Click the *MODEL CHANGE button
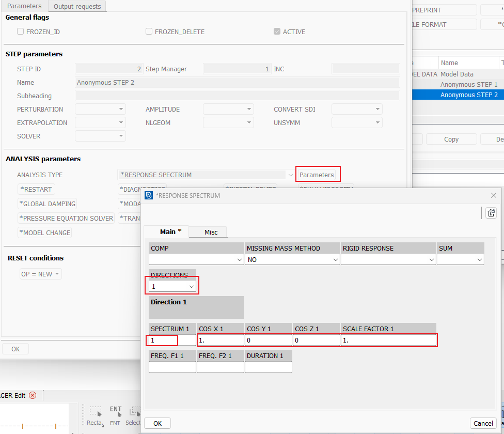504x434 pixels. coord(45,233)
